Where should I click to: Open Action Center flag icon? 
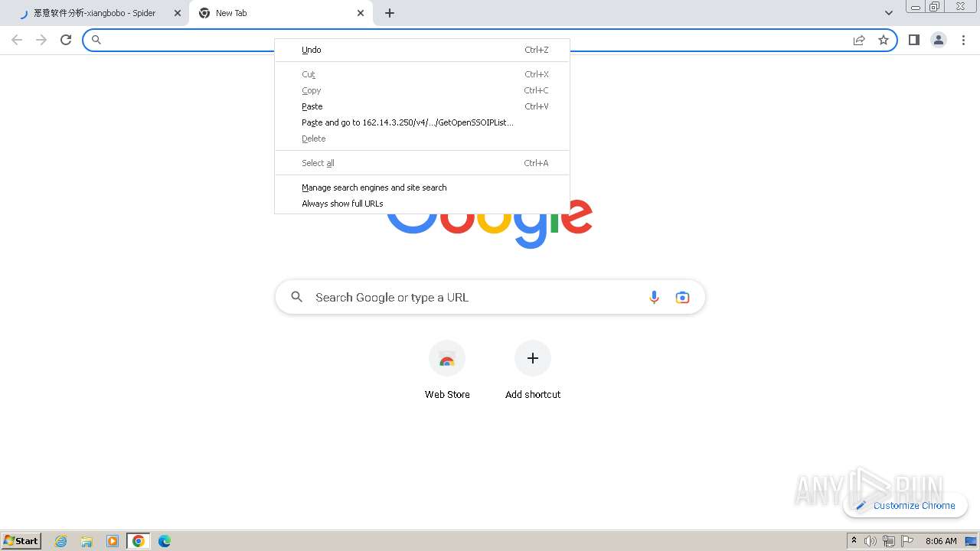pyautogui.click(x=907, y=541)
